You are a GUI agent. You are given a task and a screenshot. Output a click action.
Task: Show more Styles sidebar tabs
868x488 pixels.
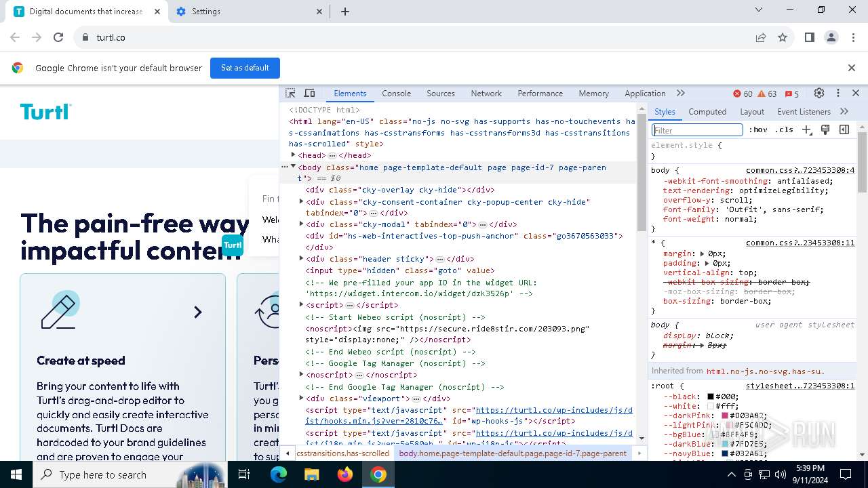point(844,112)
